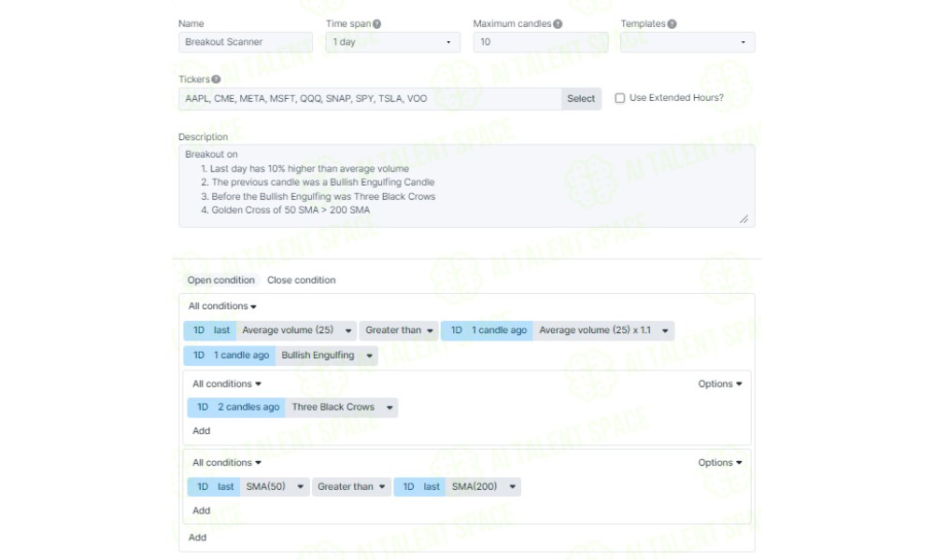This screenshot has width=934, height=560.
Task: Open Greater than dropdown in SMA row
Action: [x=351, y=487]
